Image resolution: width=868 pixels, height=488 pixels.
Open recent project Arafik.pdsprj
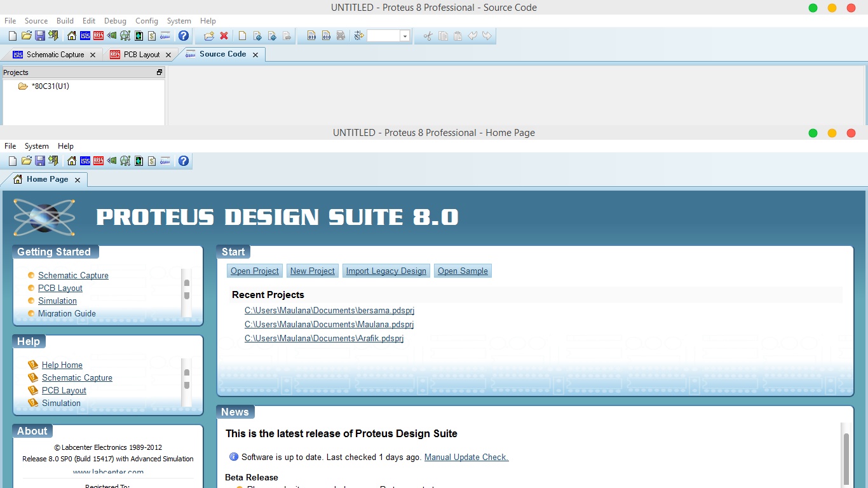pos(324,339)
